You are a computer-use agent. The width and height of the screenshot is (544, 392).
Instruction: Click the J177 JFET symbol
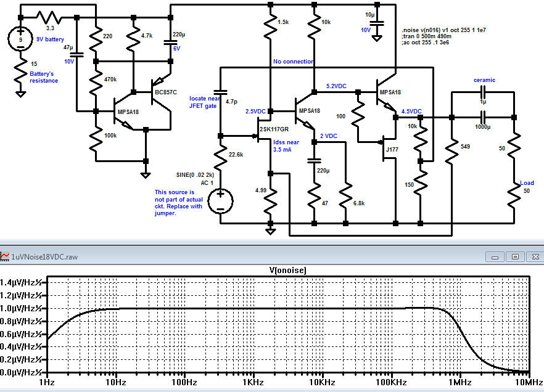[x=389, y=149]
